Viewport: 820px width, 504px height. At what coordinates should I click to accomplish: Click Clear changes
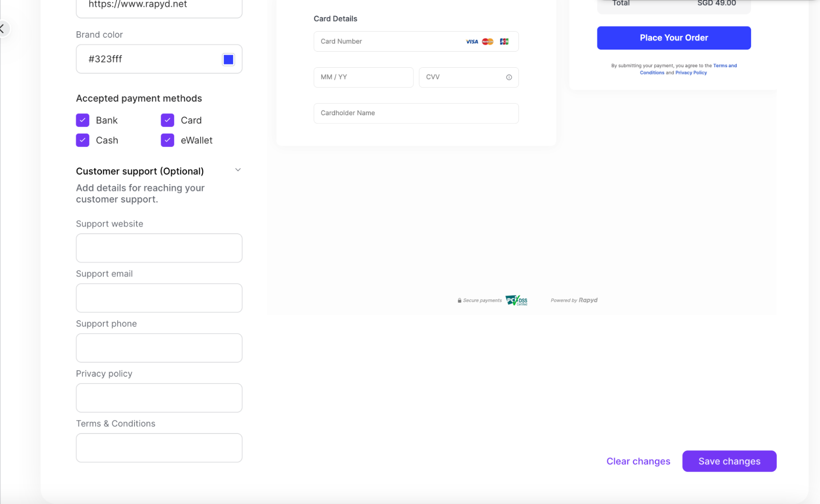tap(638, 461)
